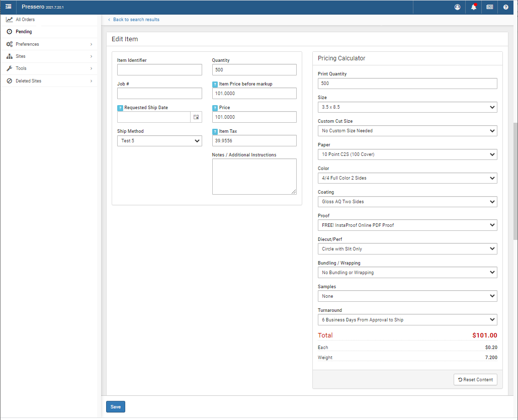Click the Reset Content button
Screen dimensions: 518x420
pyautogui.click(x=475, y=379)
